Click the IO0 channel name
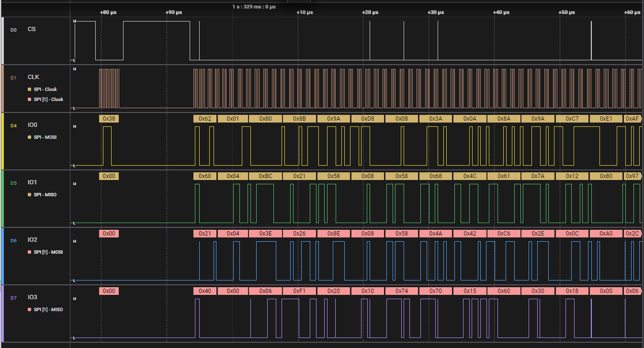This screenshot has width=644, height=348. coord(33,125)
